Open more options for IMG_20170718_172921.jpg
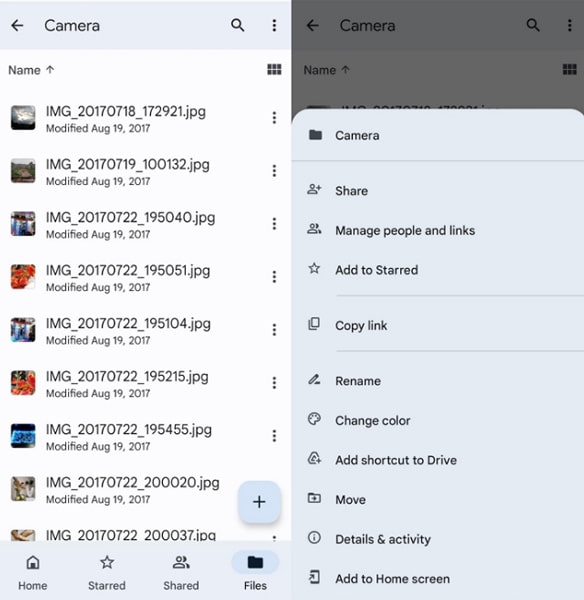584x600 pixels. point(274,117)
